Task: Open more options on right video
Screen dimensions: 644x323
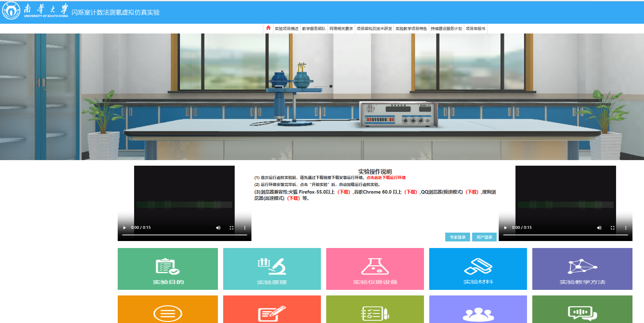Action: click(626, 228)
